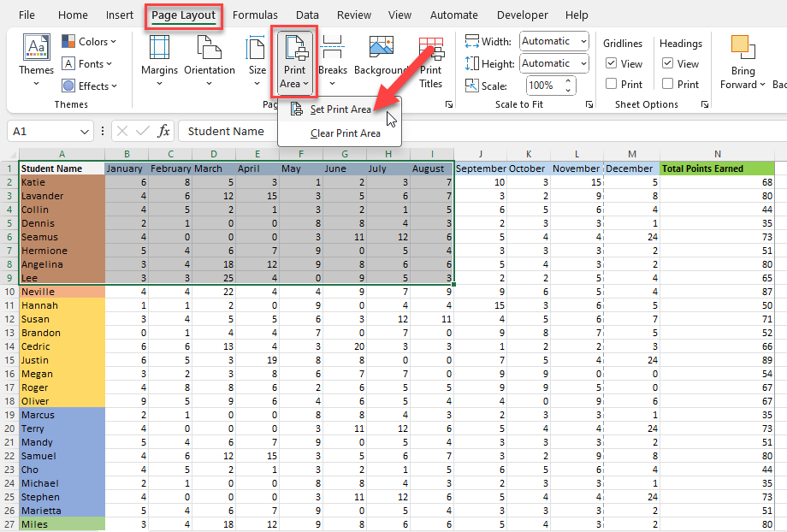Switch to the Developer tab
787x532 pixels.
pos(523,15)
